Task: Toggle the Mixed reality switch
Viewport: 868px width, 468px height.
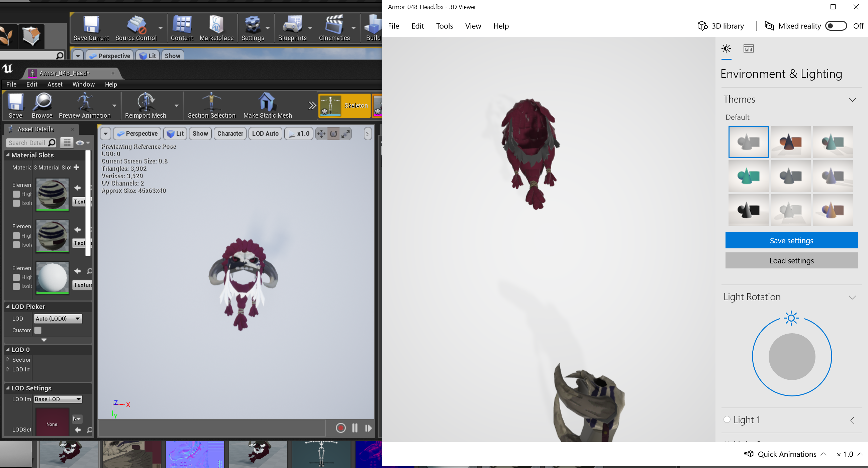Action: [835, 26]
